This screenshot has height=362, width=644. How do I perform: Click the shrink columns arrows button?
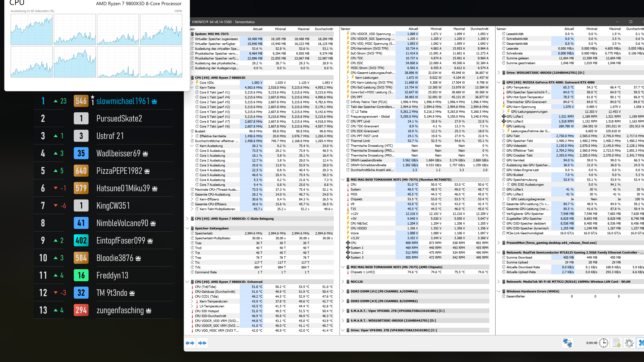tap(202, 343)
